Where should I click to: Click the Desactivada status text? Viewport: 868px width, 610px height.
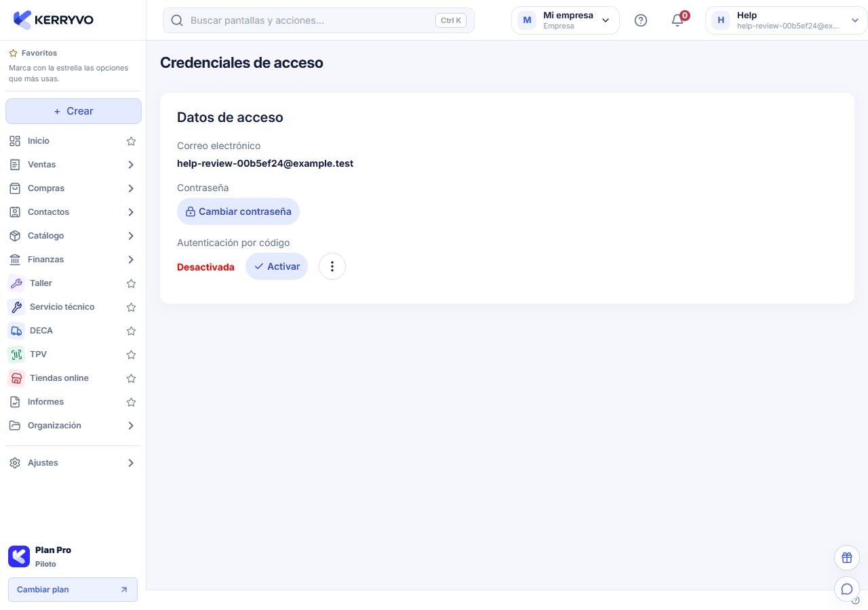(x=205, y=267)
